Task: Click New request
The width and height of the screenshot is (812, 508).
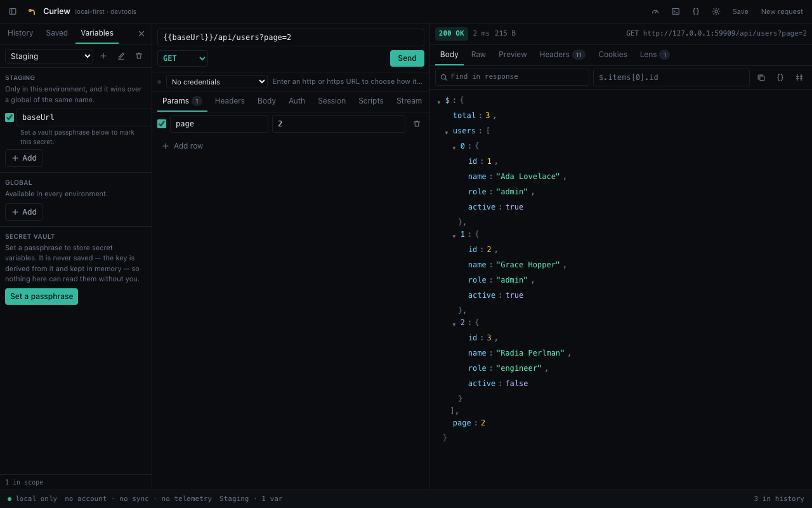Action: coord(782,11)
